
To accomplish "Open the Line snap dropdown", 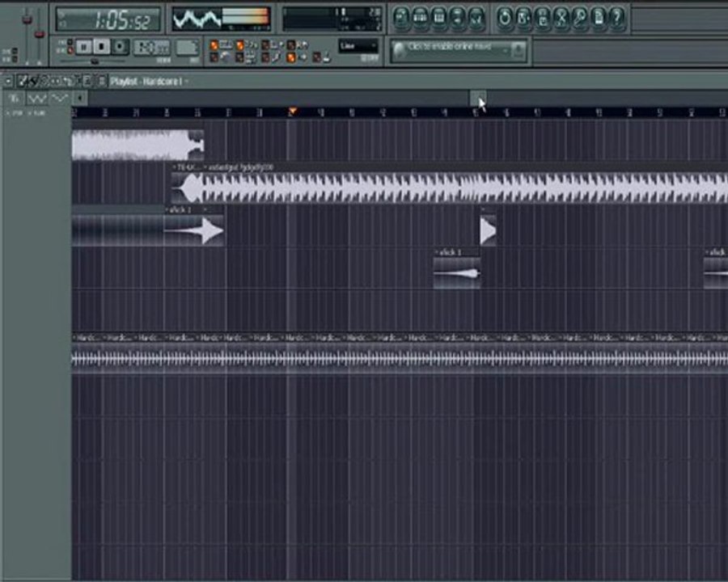I will pyautogui.click(x=358, y=46).
